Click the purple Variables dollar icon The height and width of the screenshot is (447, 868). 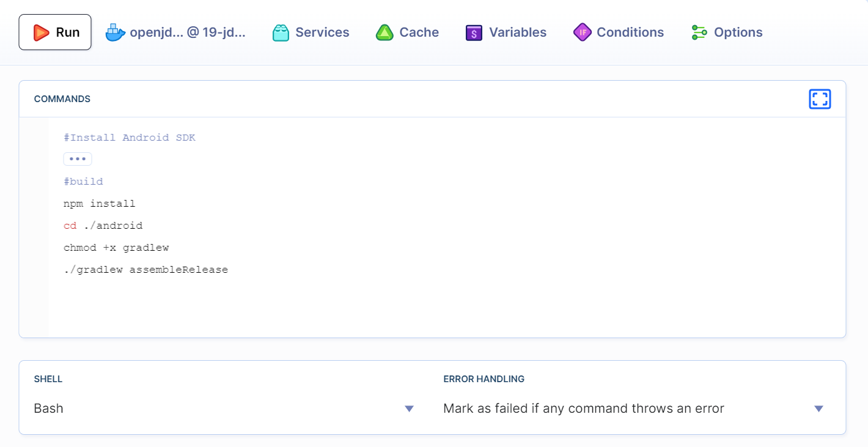pos(474,32)
